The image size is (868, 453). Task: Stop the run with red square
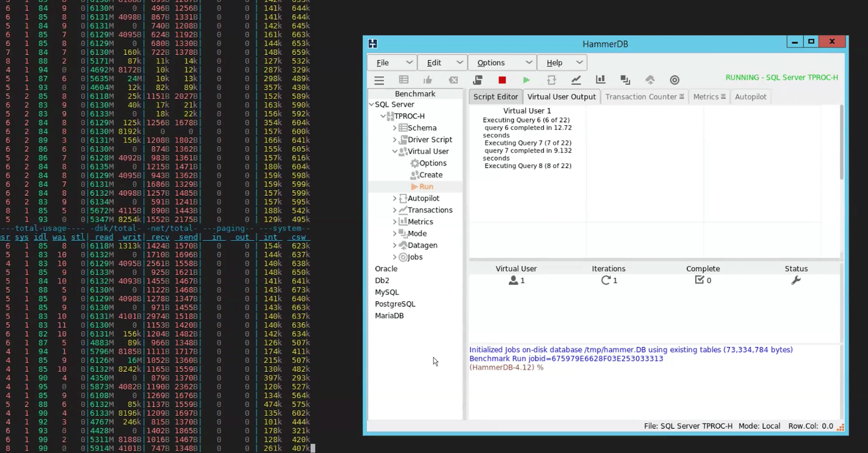502,80
